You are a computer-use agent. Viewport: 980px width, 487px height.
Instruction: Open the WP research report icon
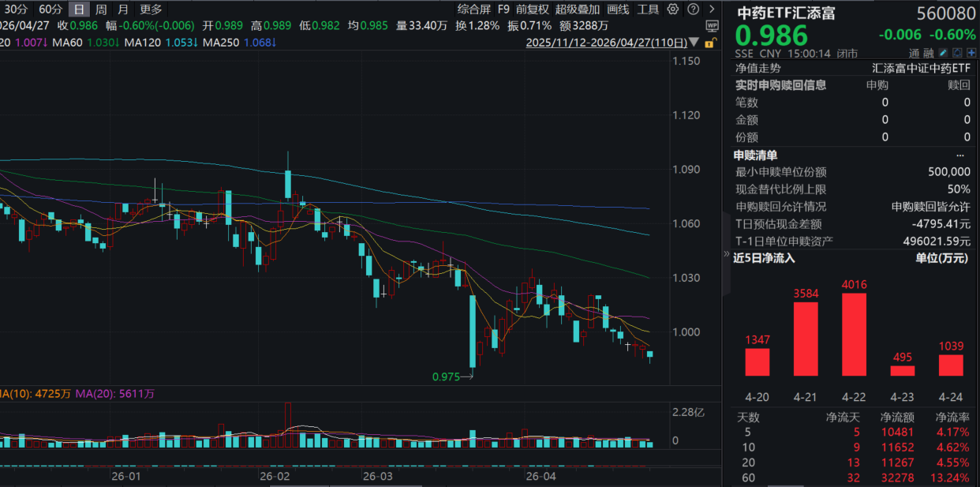pyautogui.click(x=713, y=26)
